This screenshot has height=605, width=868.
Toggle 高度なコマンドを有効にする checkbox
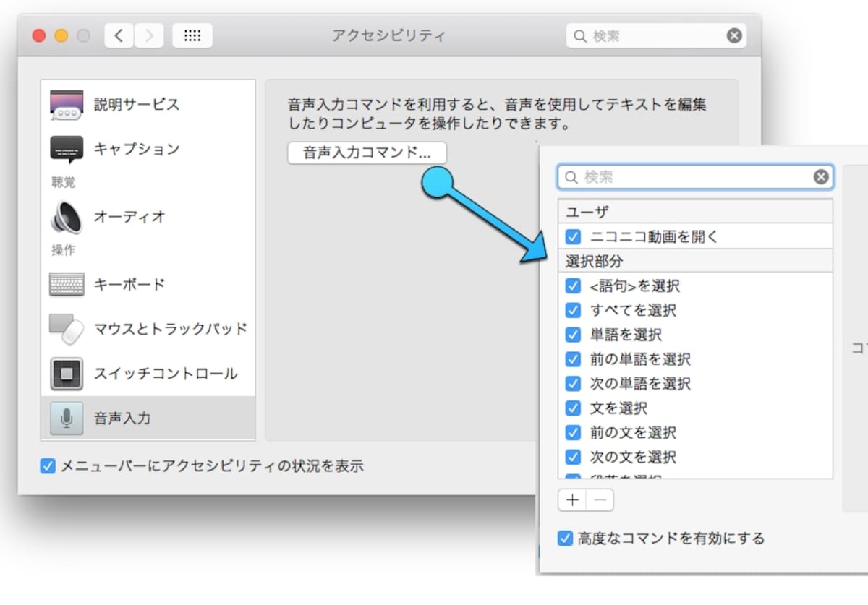click(x=566, y=539)
